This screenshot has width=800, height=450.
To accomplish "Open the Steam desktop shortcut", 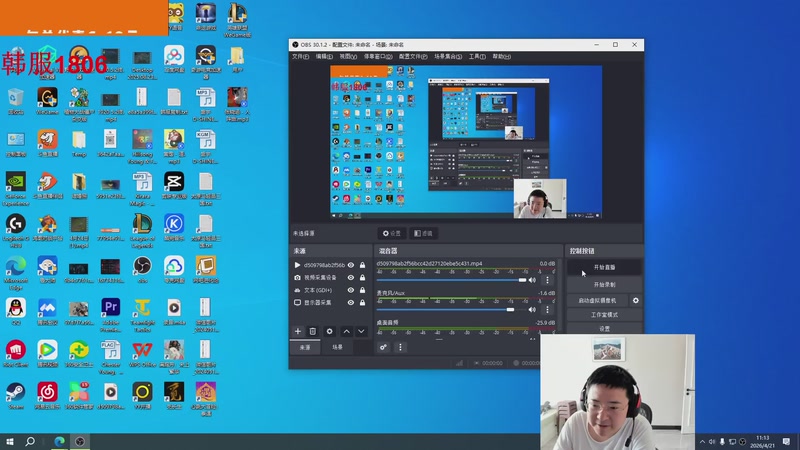I will pyautogui.click(x=16, y=396).
